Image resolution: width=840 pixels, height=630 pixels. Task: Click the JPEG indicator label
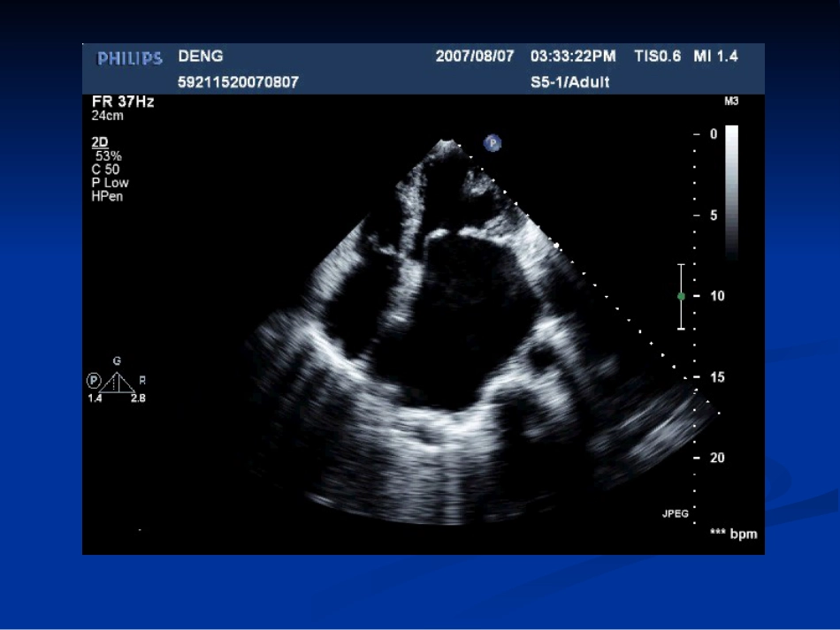pos(675,514)
